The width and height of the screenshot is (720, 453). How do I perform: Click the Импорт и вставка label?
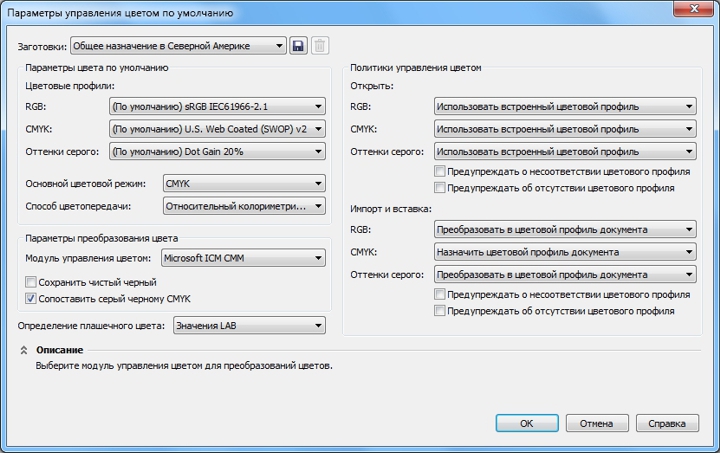click(x=391, y=209)
